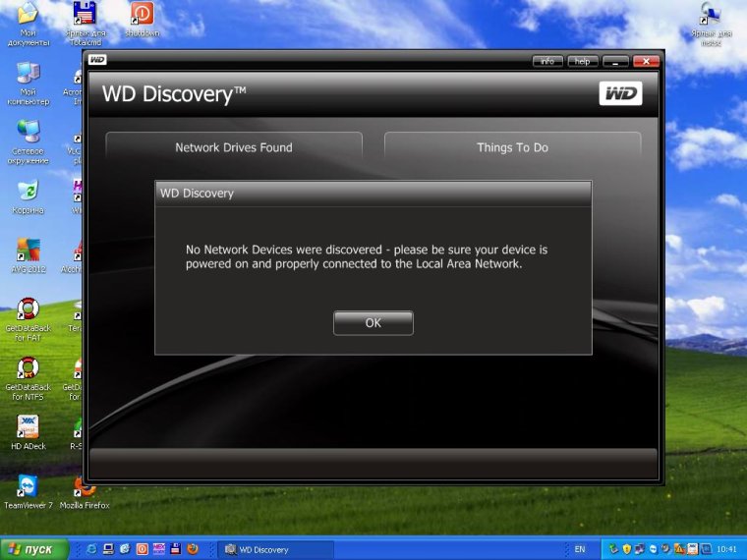Select the GetDataBack for NTFS shortcut
The width and height of the screenshot is (747, 560).
[x=29, y=378]
